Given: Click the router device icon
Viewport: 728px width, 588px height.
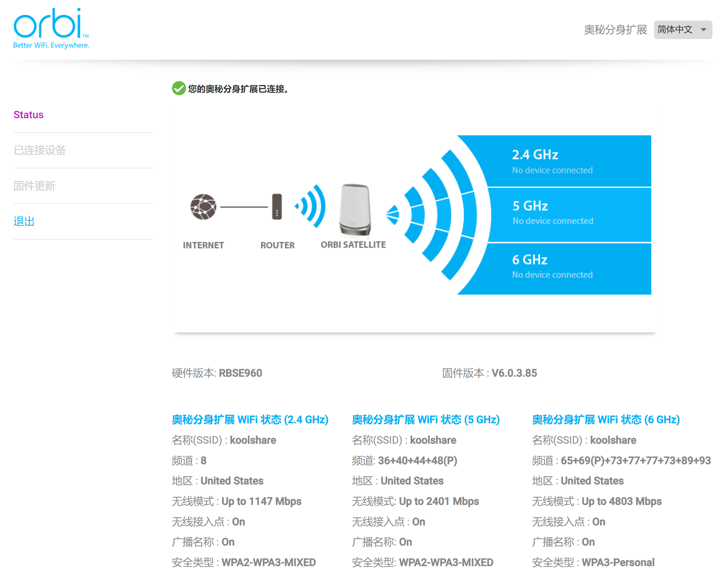Looking at the screenshot, I should click(277, 207).
